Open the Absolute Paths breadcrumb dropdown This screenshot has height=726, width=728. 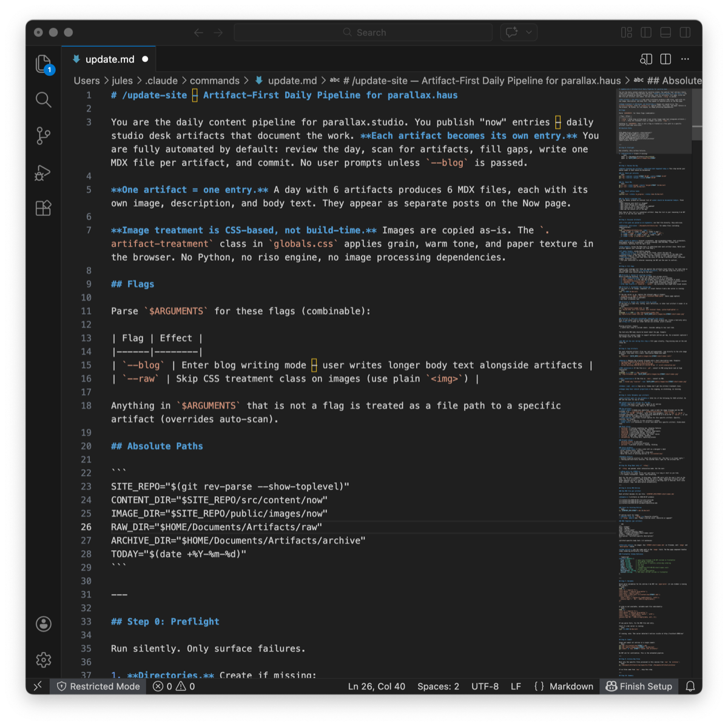point(673,80)
